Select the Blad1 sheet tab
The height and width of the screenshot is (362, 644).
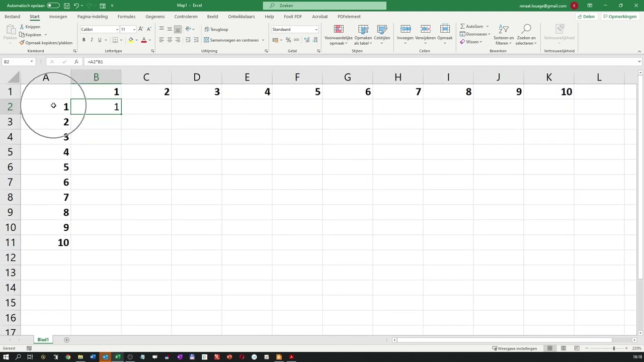point(43,340)
